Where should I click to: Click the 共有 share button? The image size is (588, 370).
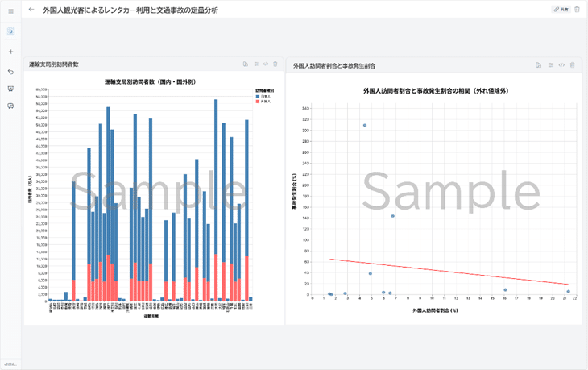[x=561, y=10]
